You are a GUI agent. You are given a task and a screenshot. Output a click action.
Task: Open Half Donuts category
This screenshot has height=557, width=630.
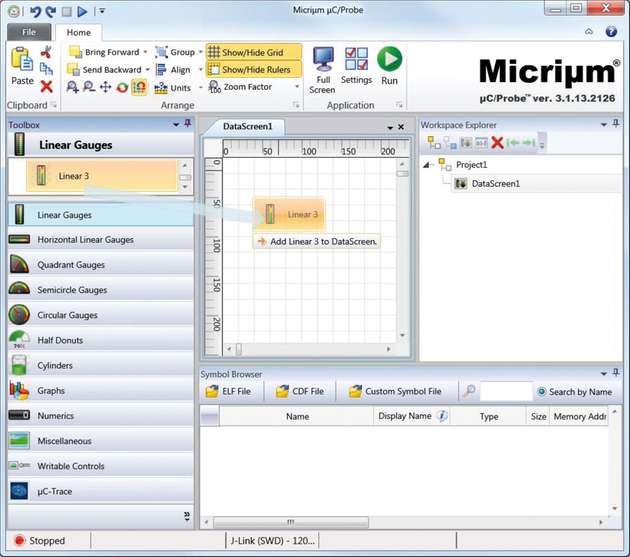tap(100, 340)
